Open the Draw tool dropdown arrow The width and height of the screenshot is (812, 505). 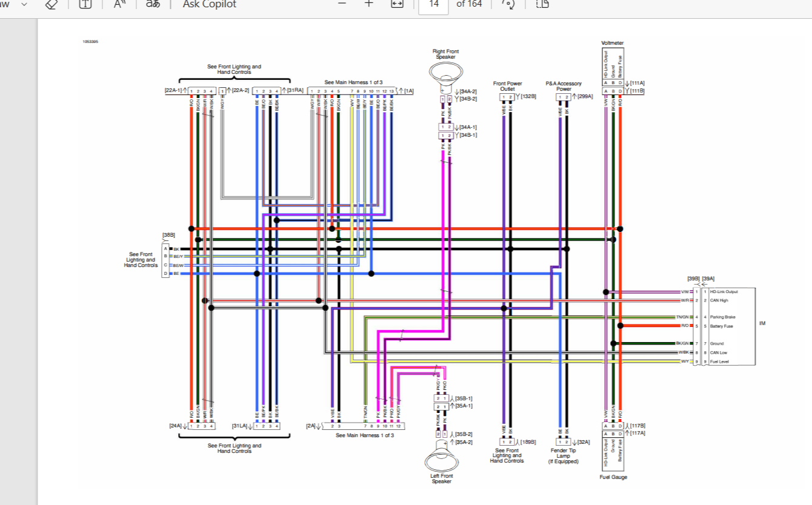pos(24,4)
